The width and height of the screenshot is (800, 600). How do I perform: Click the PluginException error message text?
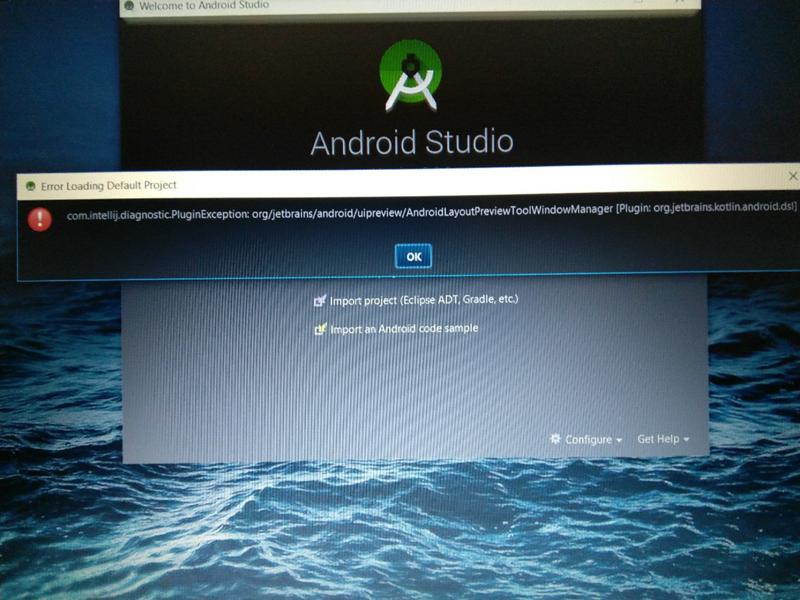(x=431, y=211)
